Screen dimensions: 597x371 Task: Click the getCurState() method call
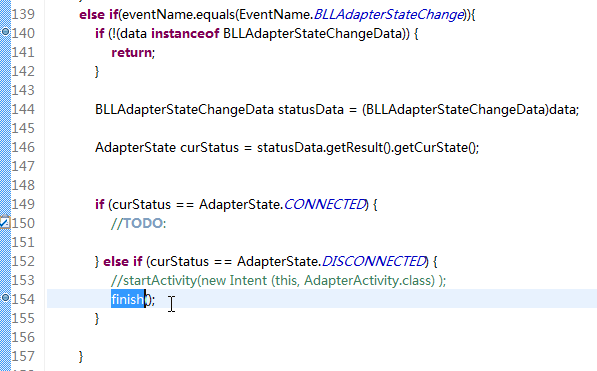(434, 147)
